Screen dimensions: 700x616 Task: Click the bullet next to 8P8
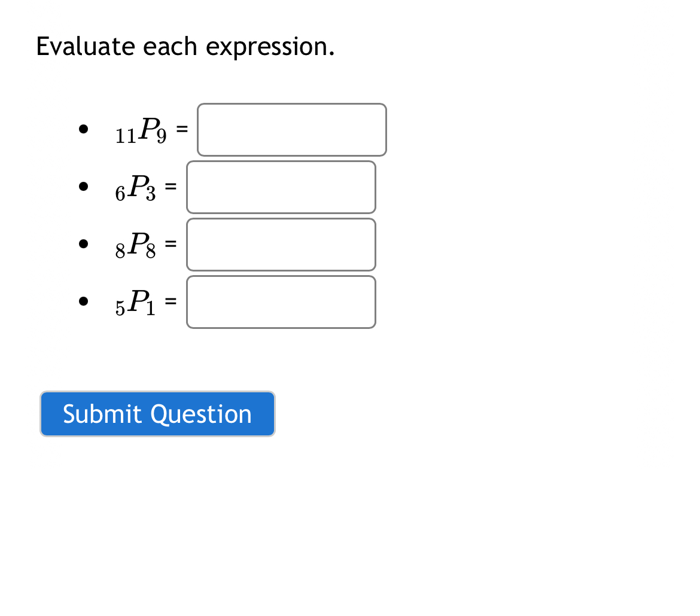pos(83,243)
